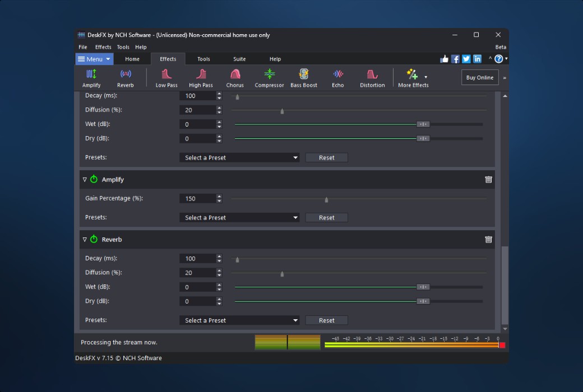Delete the Amplify effect with trash icon
Image resolution: width=583 pixels, height=392 pixels.
(488, 180)
